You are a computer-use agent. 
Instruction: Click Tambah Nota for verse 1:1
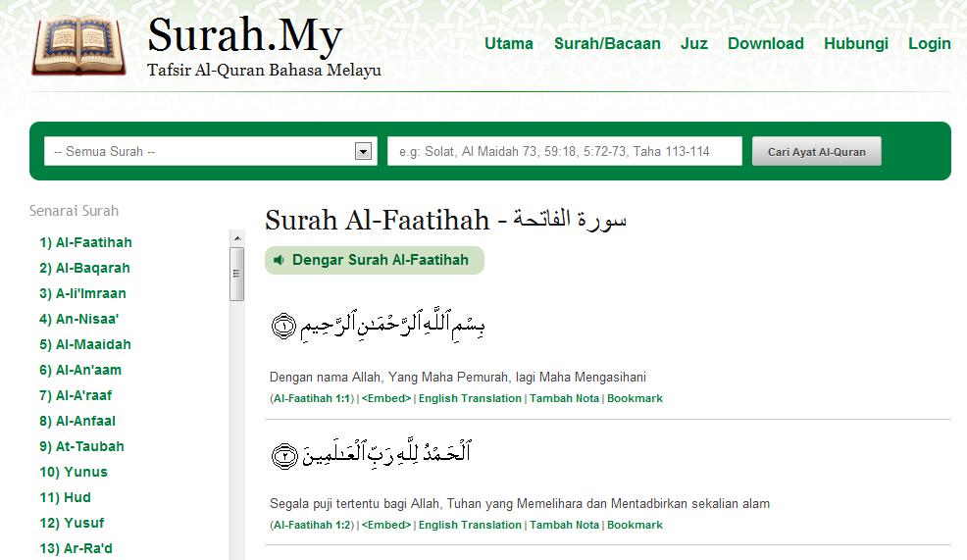click(x=564, y=398)
